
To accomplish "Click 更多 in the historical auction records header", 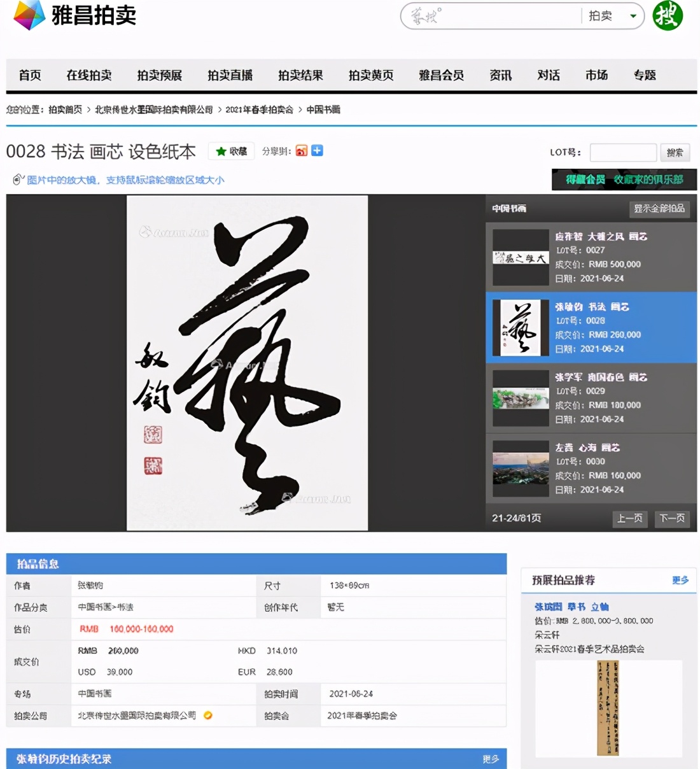I will pos(491,759).
